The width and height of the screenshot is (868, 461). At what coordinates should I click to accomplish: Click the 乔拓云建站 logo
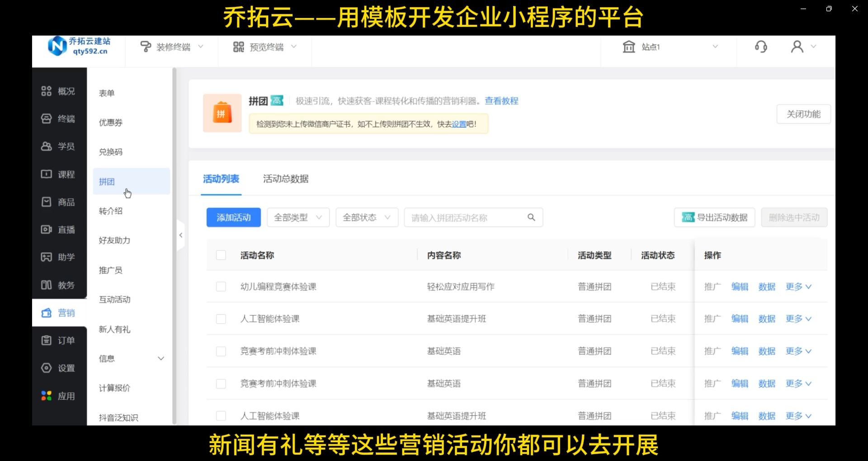click(x=79, y=46)
